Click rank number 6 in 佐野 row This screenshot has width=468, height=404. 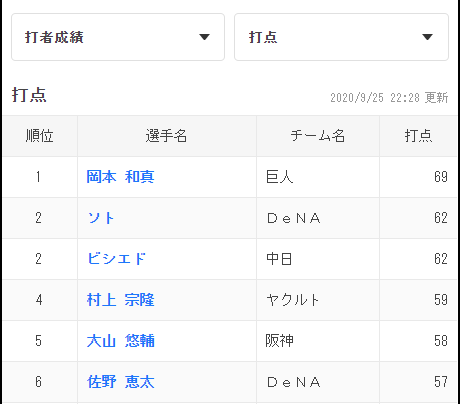coord(39,382)
